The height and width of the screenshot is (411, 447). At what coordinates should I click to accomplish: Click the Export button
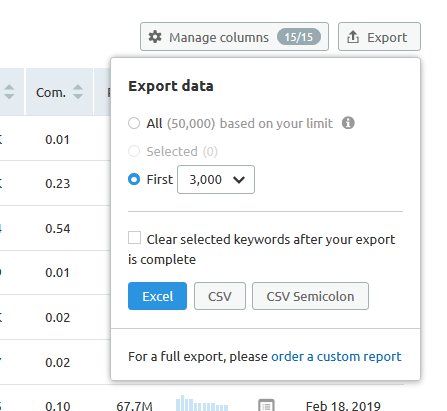coord(379,37)
